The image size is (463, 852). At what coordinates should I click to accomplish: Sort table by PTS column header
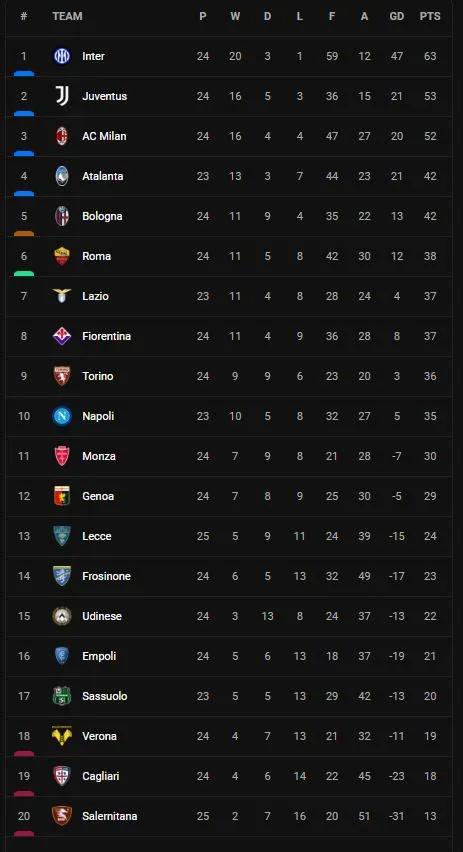pos(430,16)
